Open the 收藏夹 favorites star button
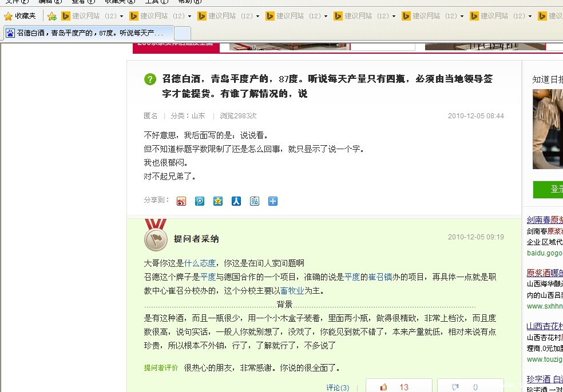Screen dimensions: 563x392 (20, 16)
